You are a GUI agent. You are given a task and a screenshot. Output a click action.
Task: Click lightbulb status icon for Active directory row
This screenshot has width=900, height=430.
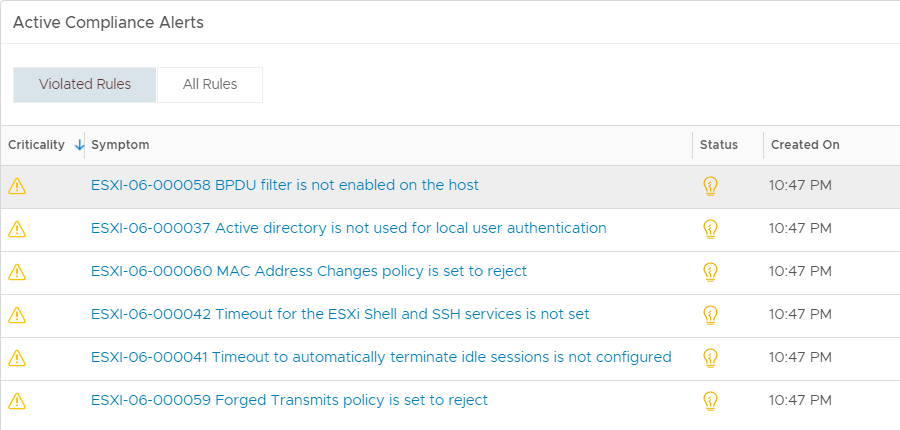711,229
